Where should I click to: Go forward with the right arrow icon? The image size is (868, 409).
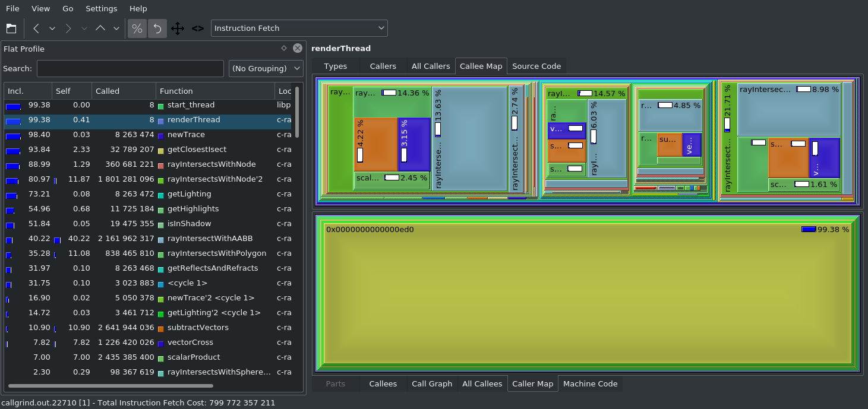point(68,28)
